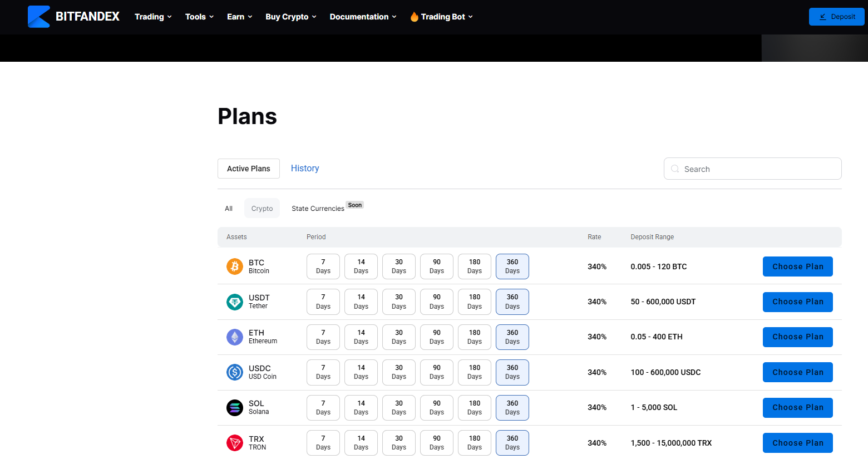Click the Rate column header

[594, 237]
